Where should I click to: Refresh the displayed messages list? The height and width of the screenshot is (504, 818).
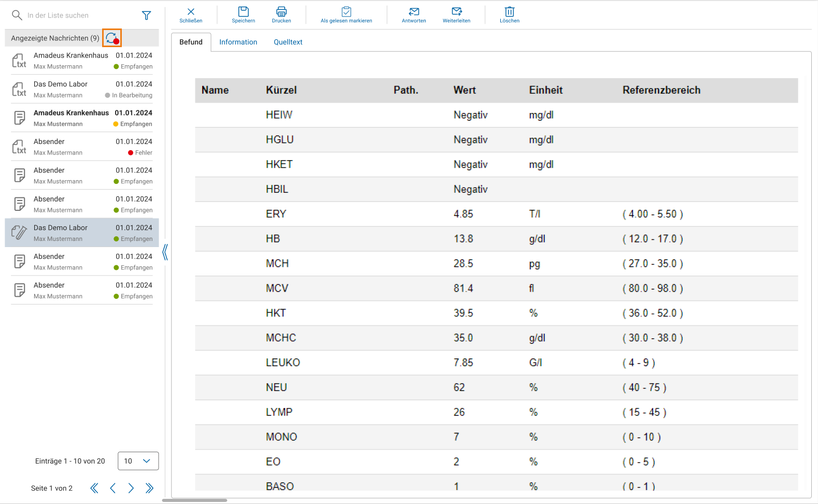pos(112,38)
